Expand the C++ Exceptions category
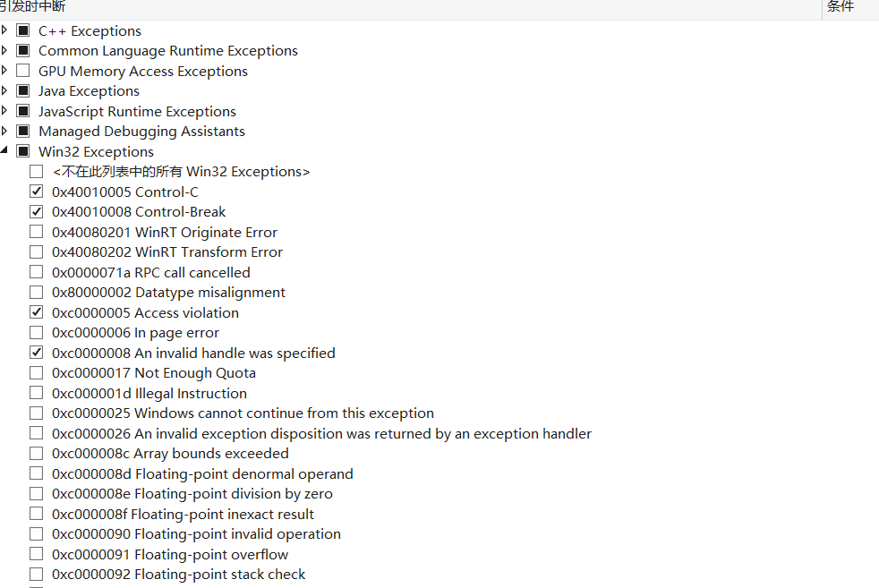This screenshot has height=588, width=879. (4, 30)
